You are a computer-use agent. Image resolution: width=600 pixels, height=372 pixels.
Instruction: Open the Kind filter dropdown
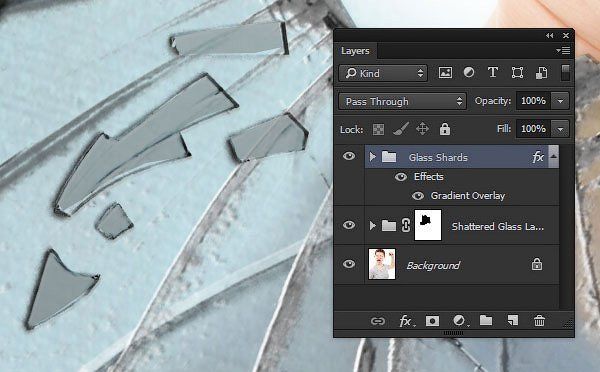click(x=383, y=73)
